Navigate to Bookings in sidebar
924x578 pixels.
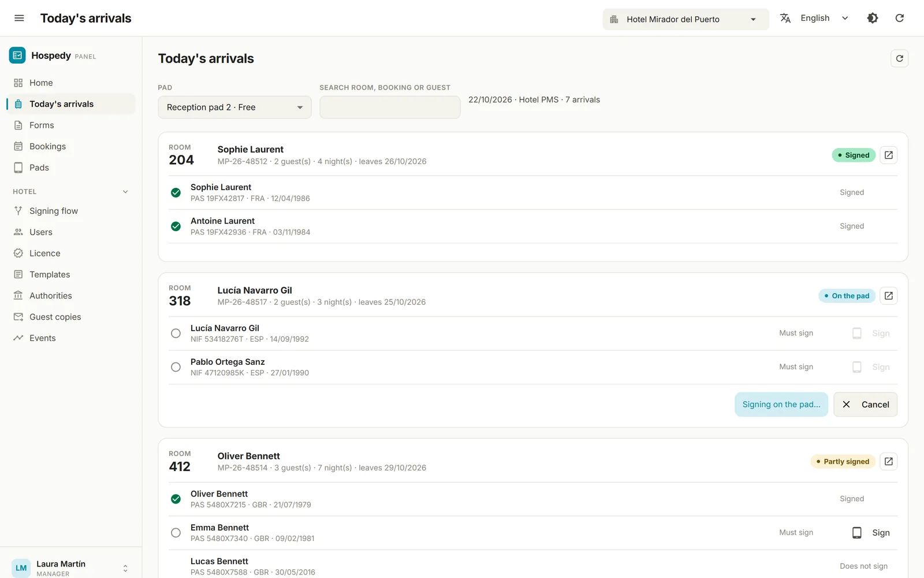[x=71, y=146]
